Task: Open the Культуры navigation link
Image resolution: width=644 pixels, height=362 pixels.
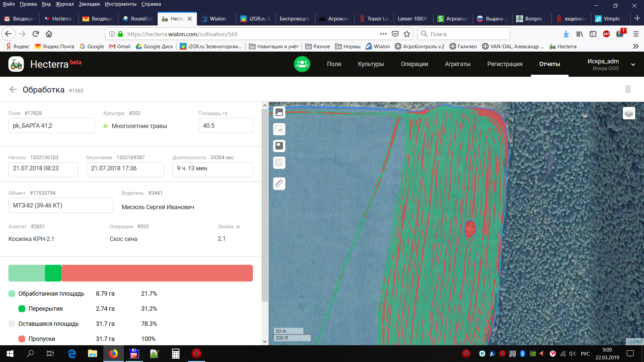Action: click(371, 64)
